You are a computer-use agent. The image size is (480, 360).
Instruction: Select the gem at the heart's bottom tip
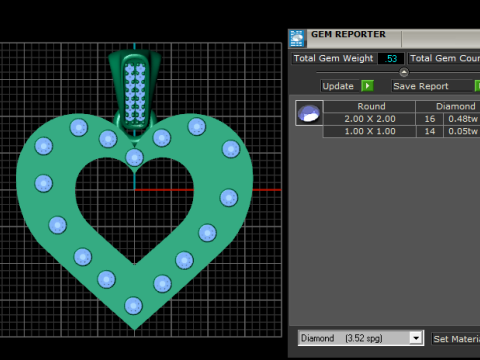[133, 306]
